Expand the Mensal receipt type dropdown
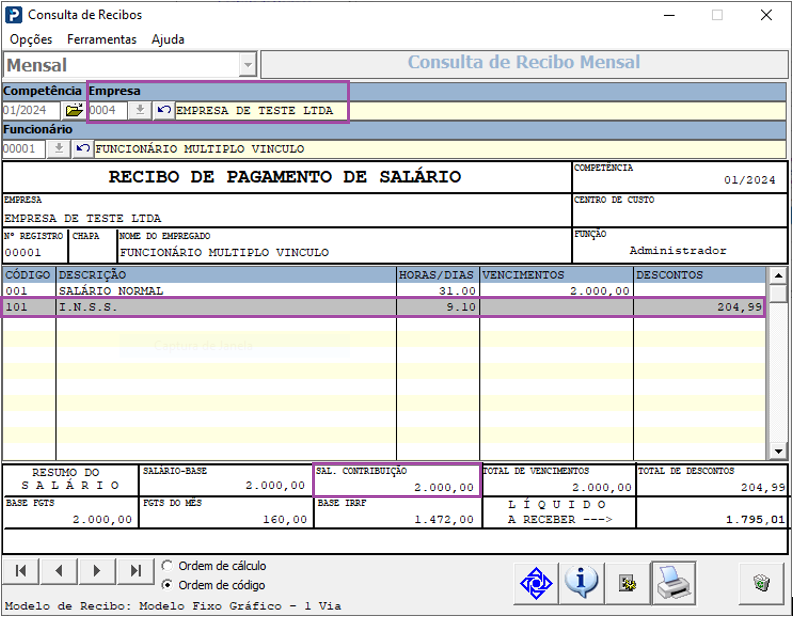The image size is (794, 619). (x=247, y=65)
